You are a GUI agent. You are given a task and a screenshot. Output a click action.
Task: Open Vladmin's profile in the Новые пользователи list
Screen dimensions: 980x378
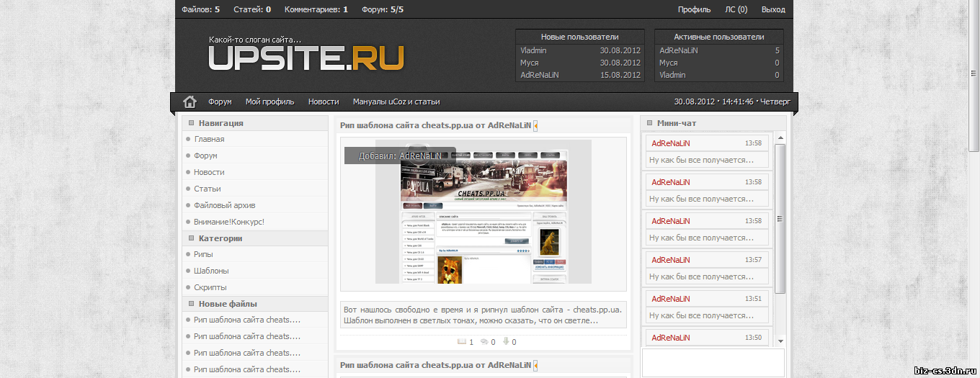[x=533, y=50]
